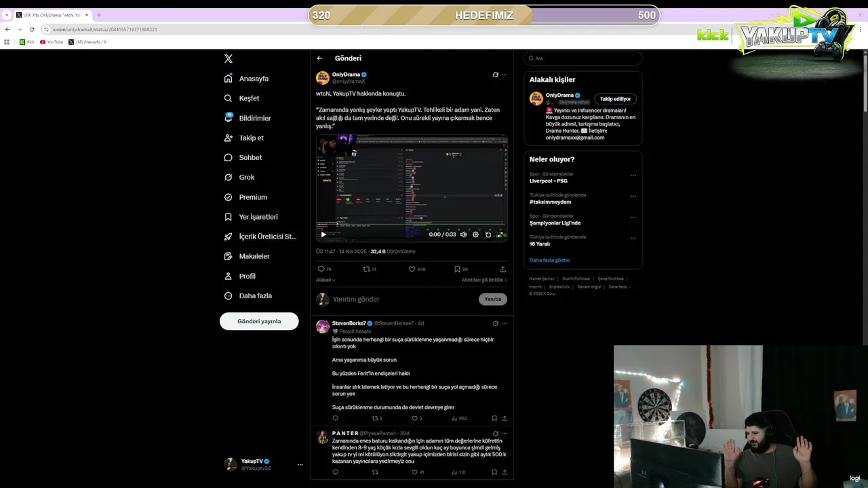More options for Liverpool - PSG trend
Image resolution: width=868 pixels, height=488 pixels.
tap(633, 175)
